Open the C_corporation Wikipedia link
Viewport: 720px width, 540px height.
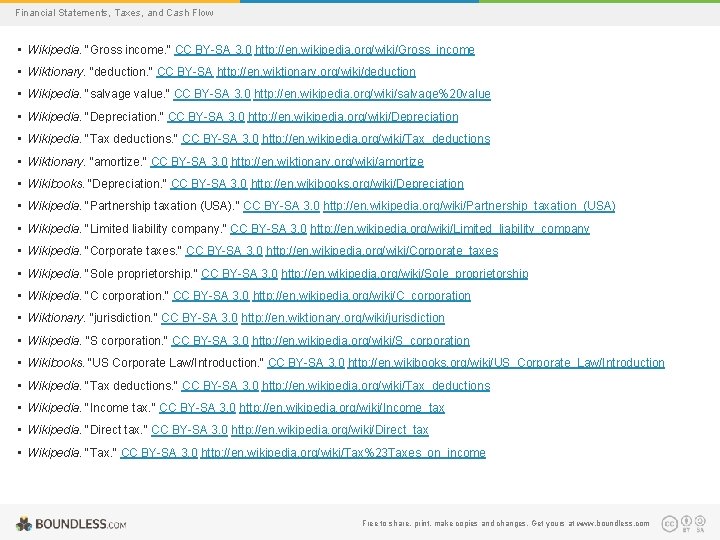(x=362, y=296)
